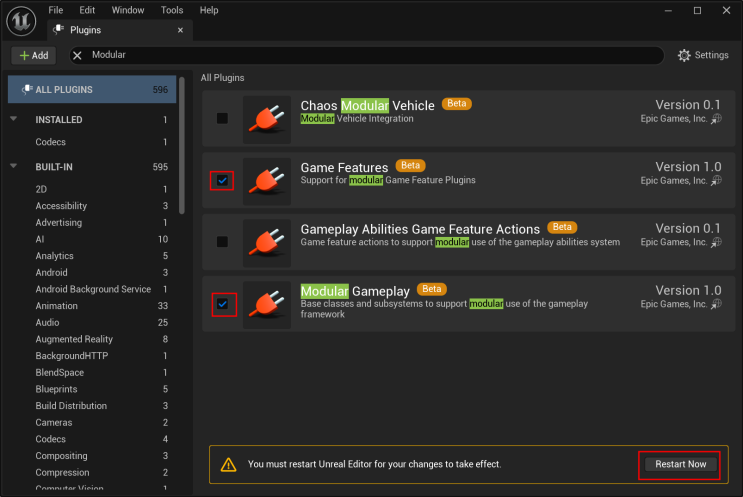Open the Edit menu

tap(87, 10)
